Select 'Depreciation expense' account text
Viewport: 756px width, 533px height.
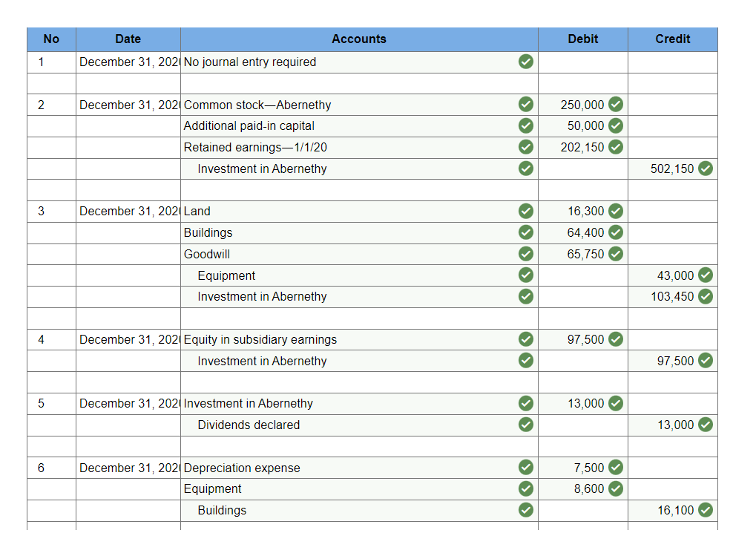(242, 468)
